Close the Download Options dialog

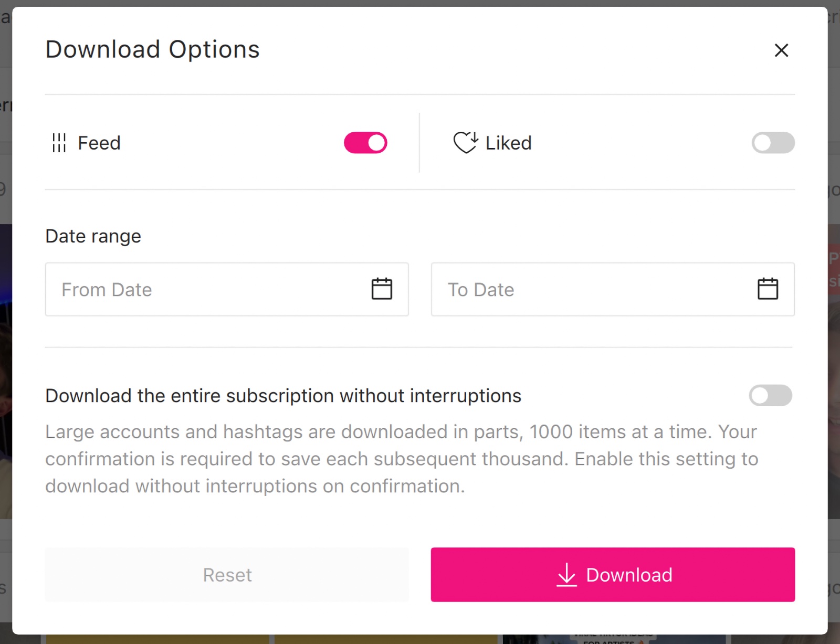781,50
